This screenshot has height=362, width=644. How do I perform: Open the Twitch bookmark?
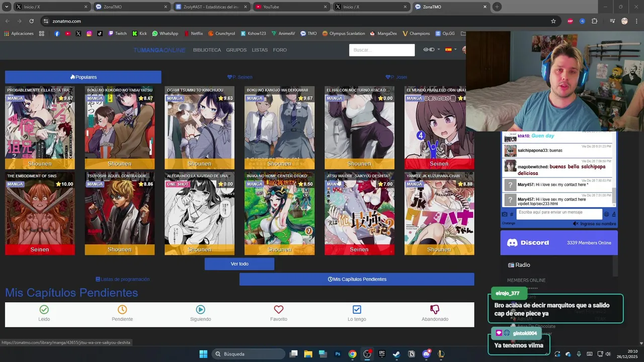[x=118, y=34]
